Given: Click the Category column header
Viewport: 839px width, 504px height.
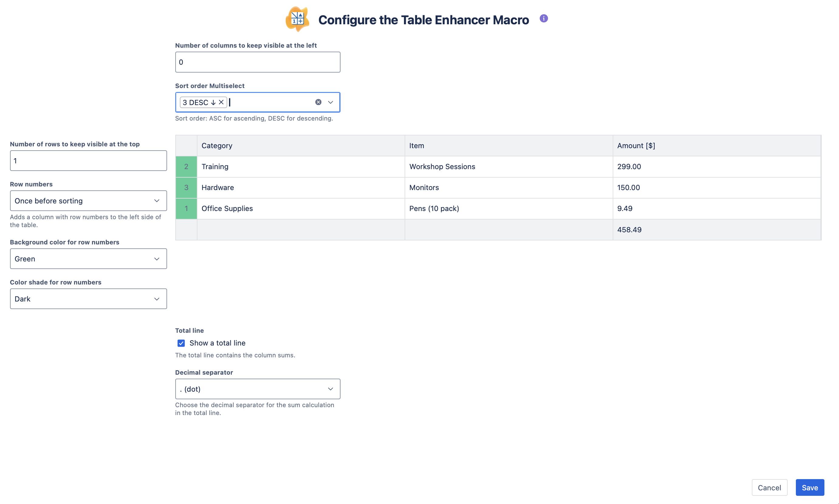Looking at the screenshot, I should (217, 146).
